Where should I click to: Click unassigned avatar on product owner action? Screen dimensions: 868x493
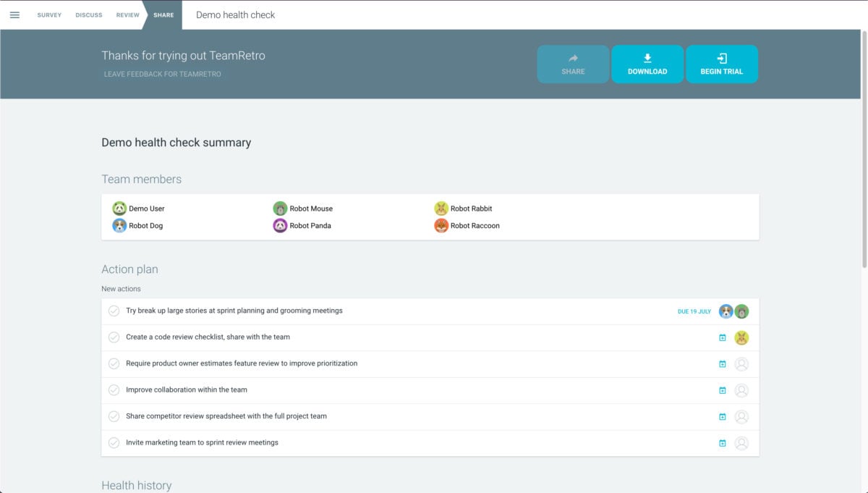pos(741,364)
